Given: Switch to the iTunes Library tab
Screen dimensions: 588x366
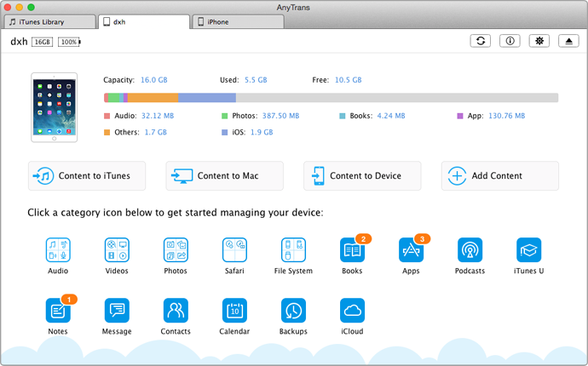Looking at the screenshot, I should [x=49, y=22].
